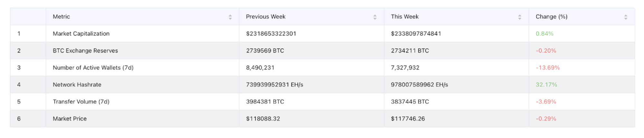Click the BTC Exchange Reserves metric cell
This screenshot has height=138, width=644.
pos(85,51)
